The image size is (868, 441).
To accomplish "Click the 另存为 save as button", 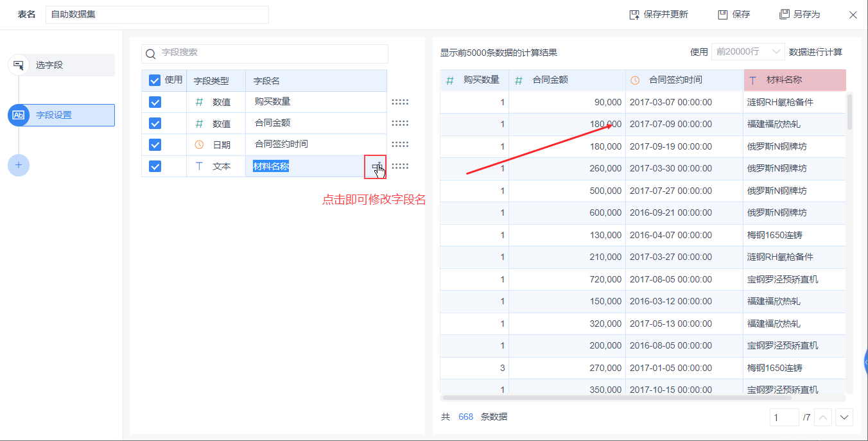I will (x=799, y=14).
